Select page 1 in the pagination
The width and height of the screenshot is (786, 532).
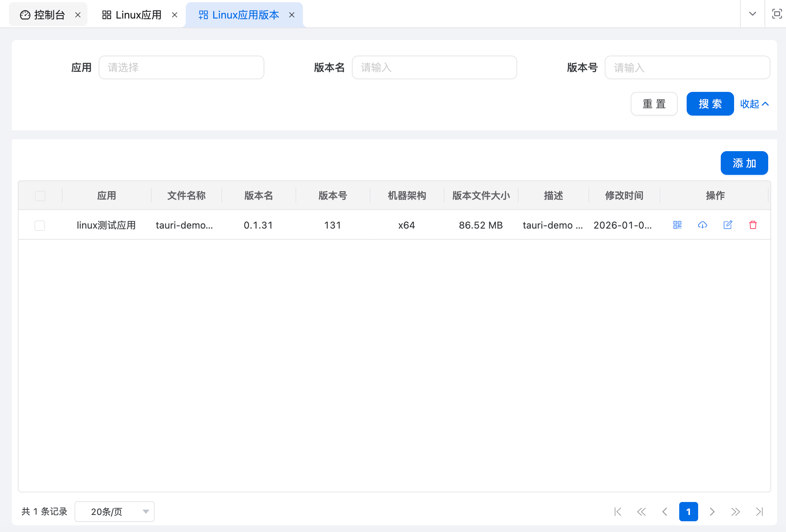(x=688, y=512)
